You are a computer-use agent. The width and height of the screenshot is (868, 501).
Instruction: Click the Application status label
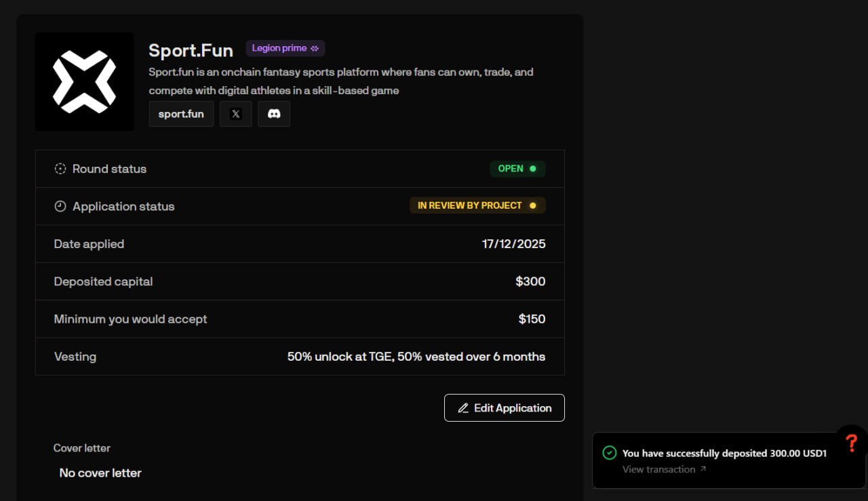click(x=123, y=206)
